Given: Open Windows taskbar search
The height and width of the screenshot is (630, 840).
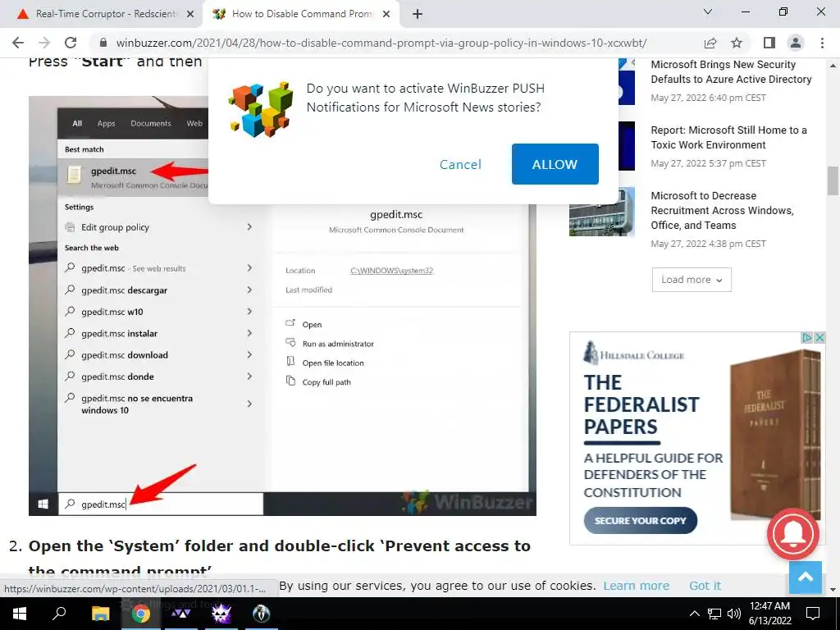Looking at the screenshot, I should 59,614.
